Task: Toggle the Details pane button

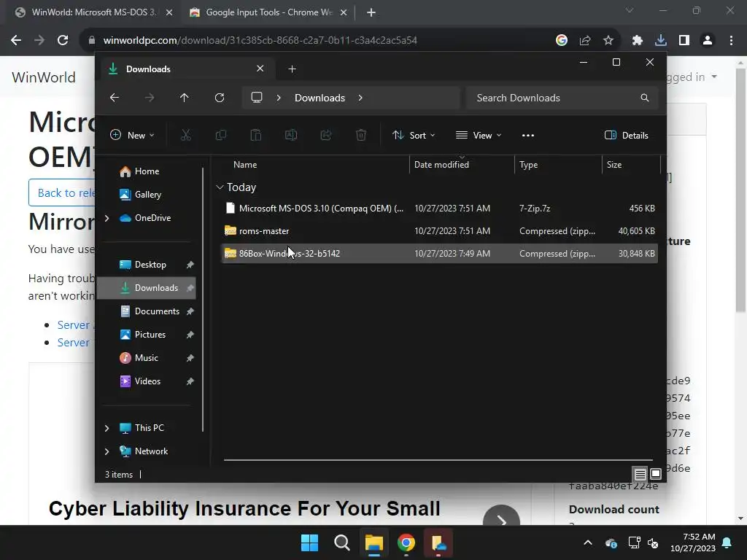Action: 626,135
